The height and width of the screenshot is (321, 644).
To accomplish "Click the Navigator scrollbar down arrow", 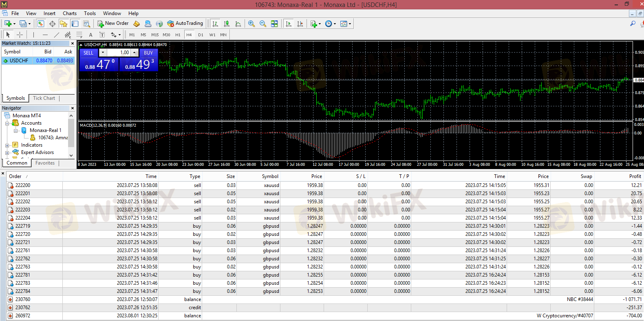I will [71, 155].
